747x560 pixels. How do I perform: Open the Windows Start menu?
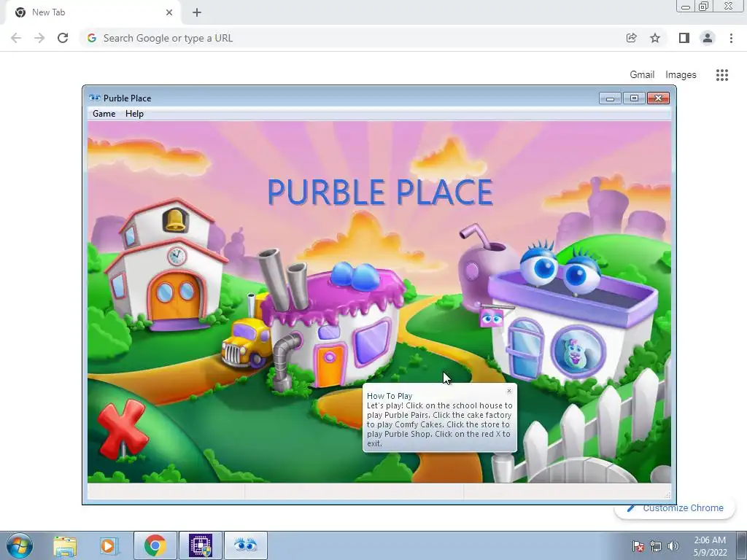point(20,545)
